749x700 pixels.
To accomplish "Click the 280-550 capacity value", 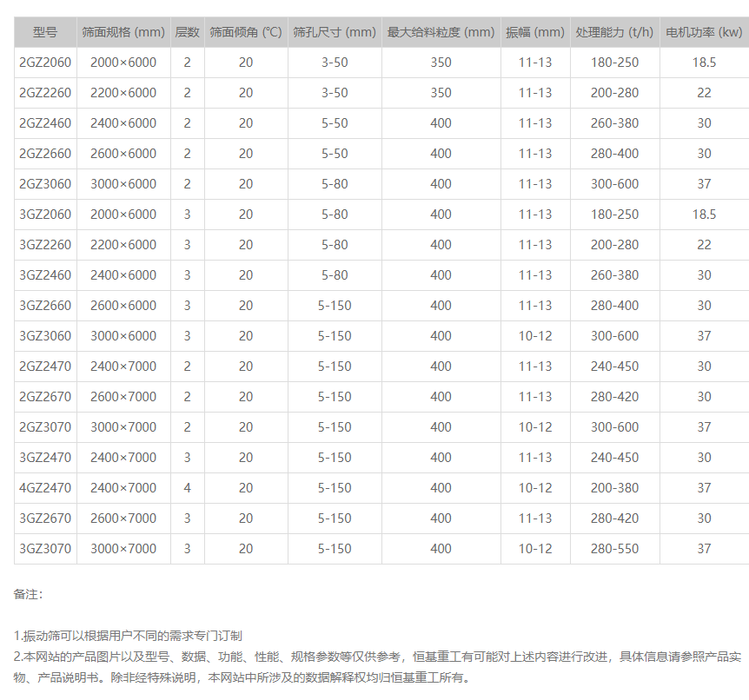I will pyautogui.click(x=614, y=549).
